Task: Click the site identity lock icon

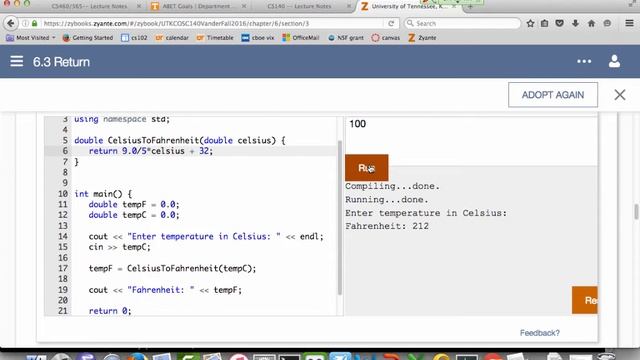Action: pos(34,23)
